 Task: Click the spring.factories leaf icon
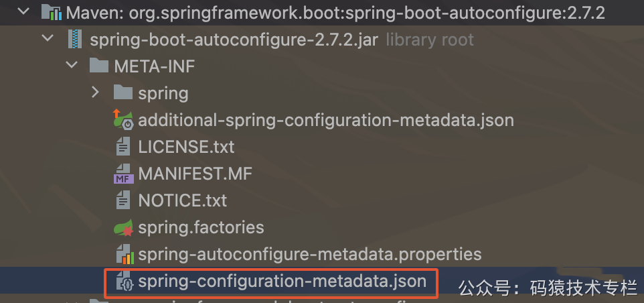[123, 227]
